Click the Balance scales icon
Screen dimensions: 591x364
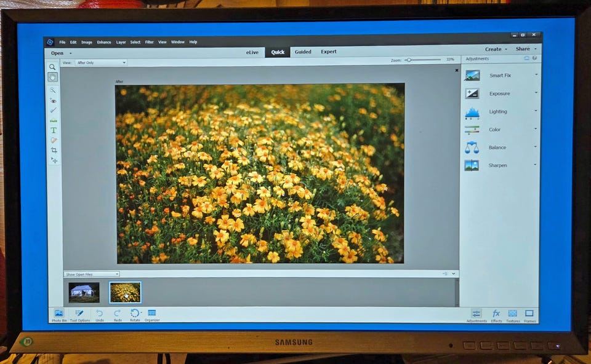pyautogui.click(x=472, y=148)
